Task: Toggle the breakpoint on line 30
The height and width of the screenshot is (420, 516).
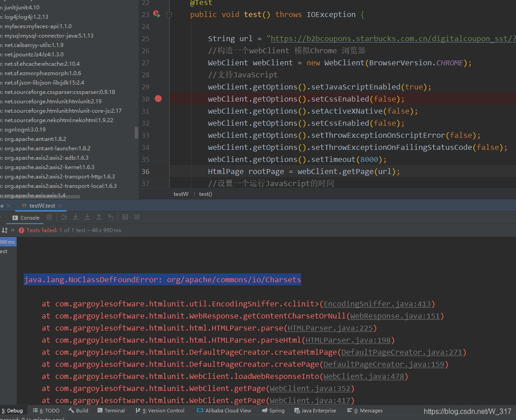Action: click(x=158, y=99)
